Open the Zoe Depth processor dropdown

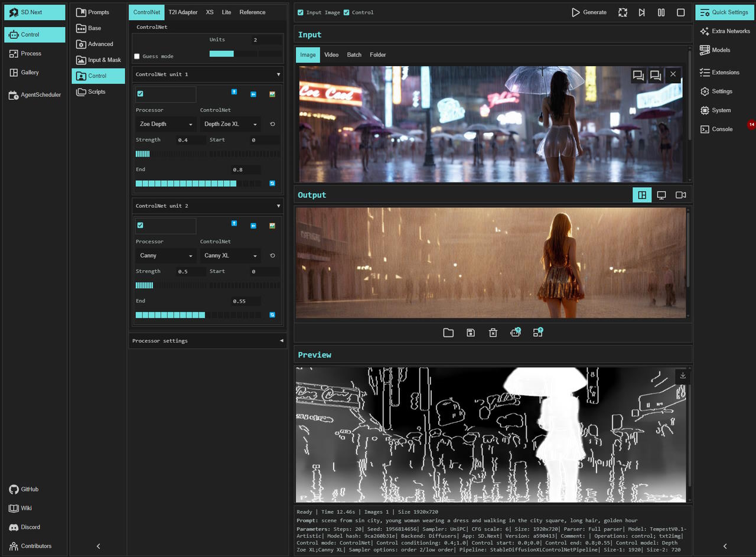click(x=166, y=124)
